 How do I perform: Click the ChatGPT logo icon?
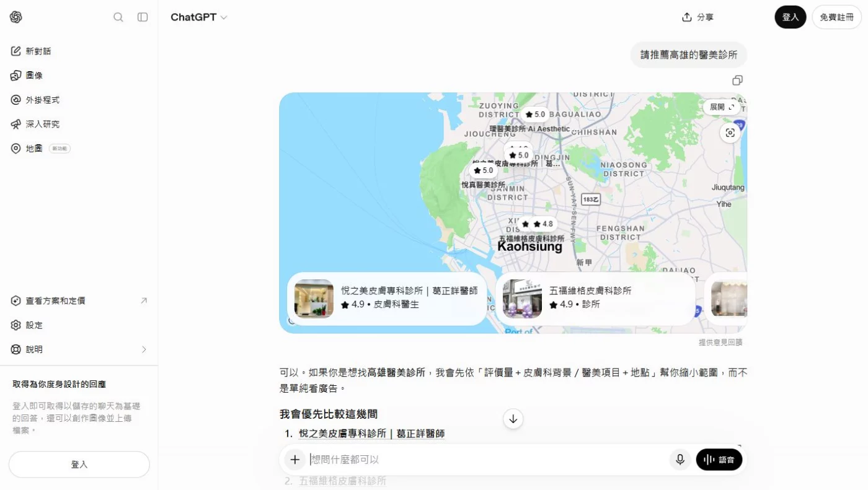pyautogui.click(x=16, y=17)
